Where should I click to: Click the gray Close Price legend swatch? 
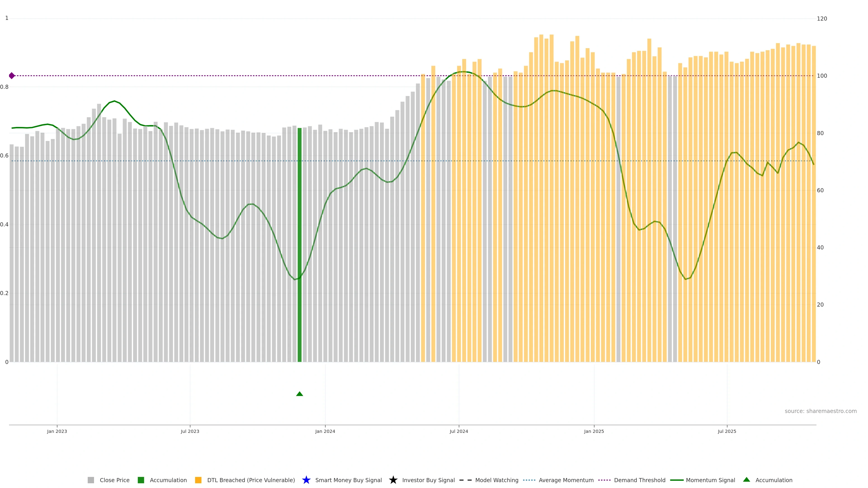pyautogui.click(x=91, y=480)
